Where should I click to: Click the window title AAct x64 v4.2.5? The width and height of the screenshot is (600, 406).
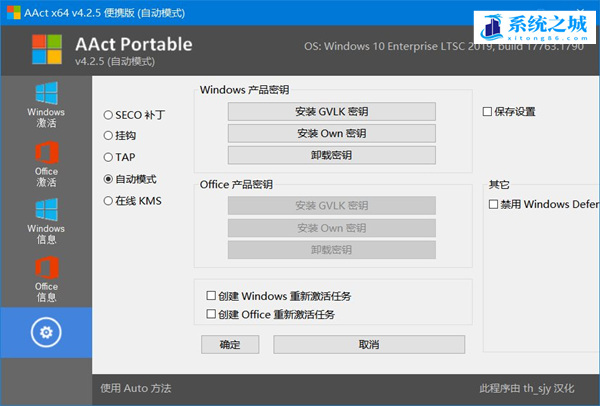(x=104, y=13)
